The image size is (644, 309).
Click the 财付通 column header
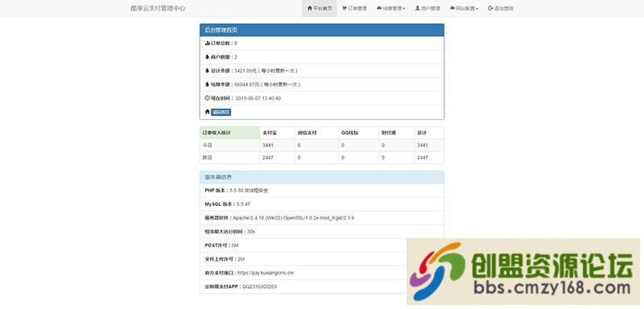click(x=396, y=133)
